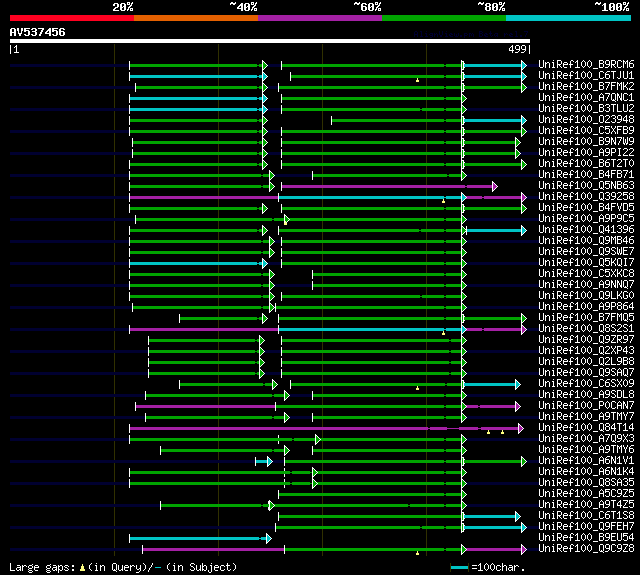The width and height of the screenshot is (640, 575).
Task: Click the UniRef100_A9P864 label
Action: point(586,307)
